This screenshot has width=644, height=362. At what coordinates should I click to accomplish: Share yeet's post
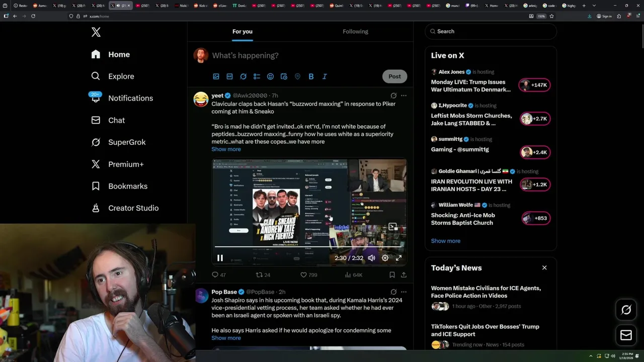(x=404, y=275)
